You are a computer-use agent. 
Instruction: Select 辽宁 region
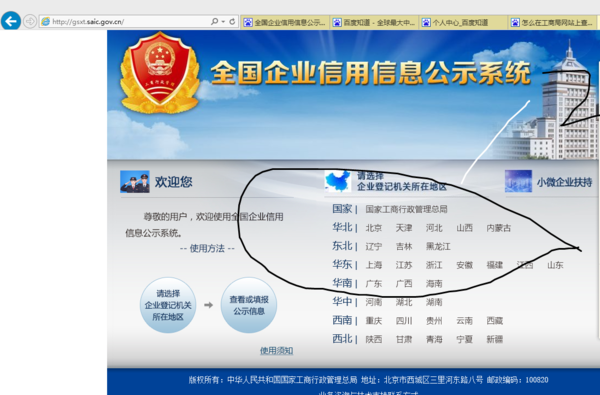(x=373, y=246)
